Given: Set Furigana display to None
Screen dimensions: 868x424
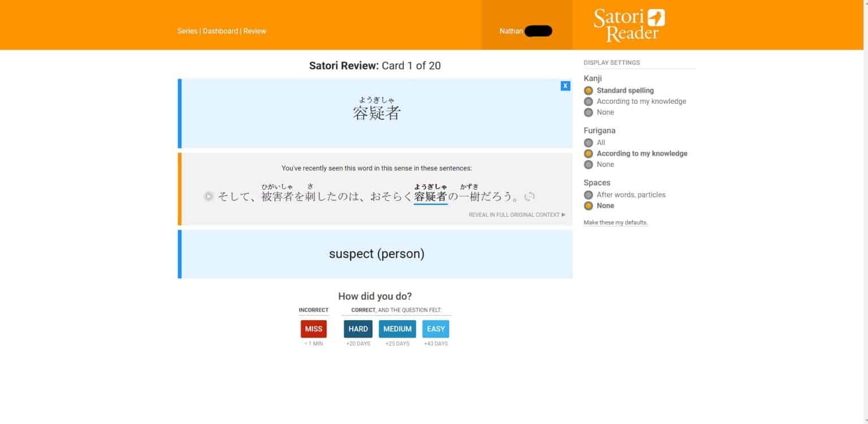Looking at the screenshot, I should [588, 164].
